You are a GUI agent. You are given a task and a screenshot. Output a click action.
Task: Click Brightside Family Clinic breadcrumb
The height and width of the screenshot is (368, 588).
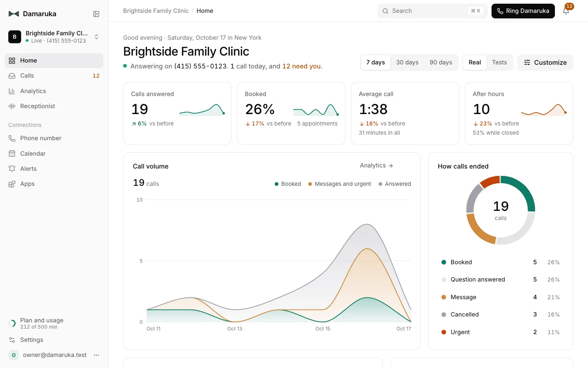156,11
